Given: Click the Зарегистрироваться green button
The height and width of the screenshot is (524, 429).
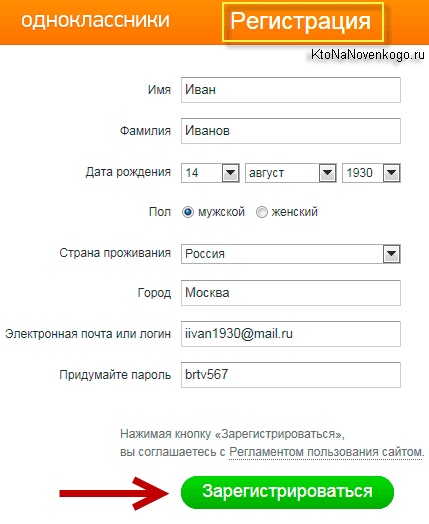Looking at the screenshot, I should click(x=287, y=492).
